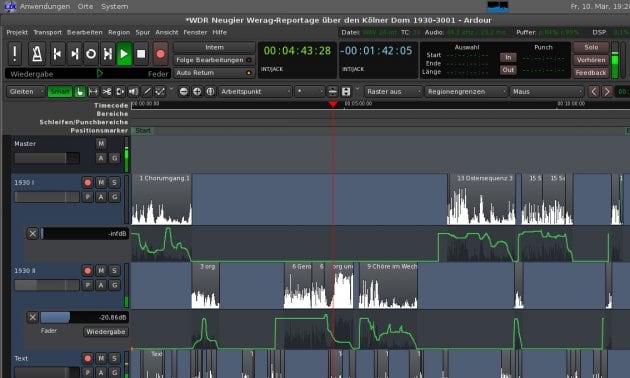Select the scissors cut tool
This screenshot has width=630, height=378.
coord(106,92)
